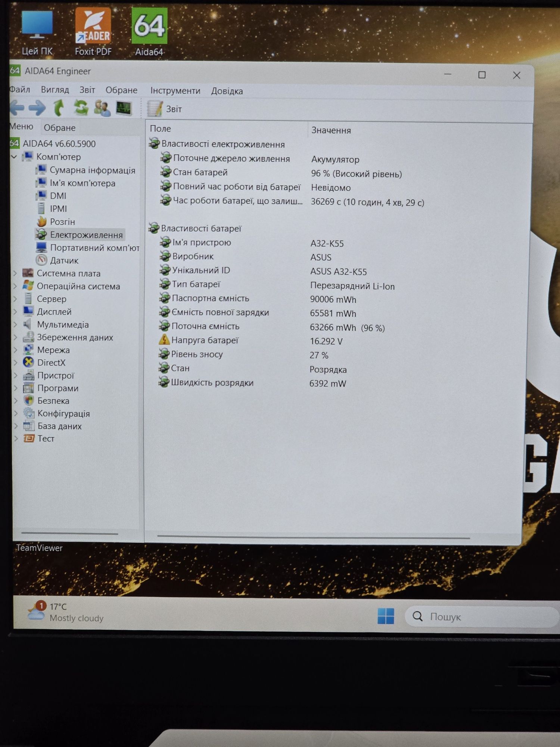
Task: Expand the Операційна система node
Action: point(15,286)
